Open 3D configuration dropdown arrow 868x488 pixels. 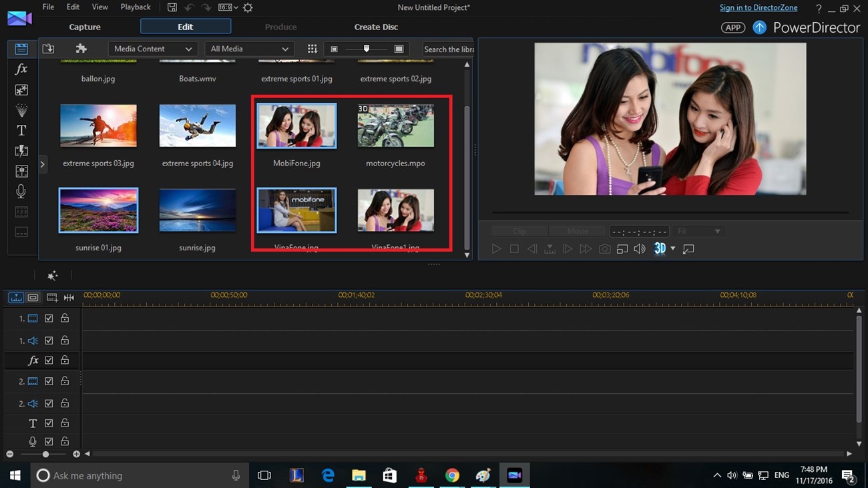click(x=673, y=249)
